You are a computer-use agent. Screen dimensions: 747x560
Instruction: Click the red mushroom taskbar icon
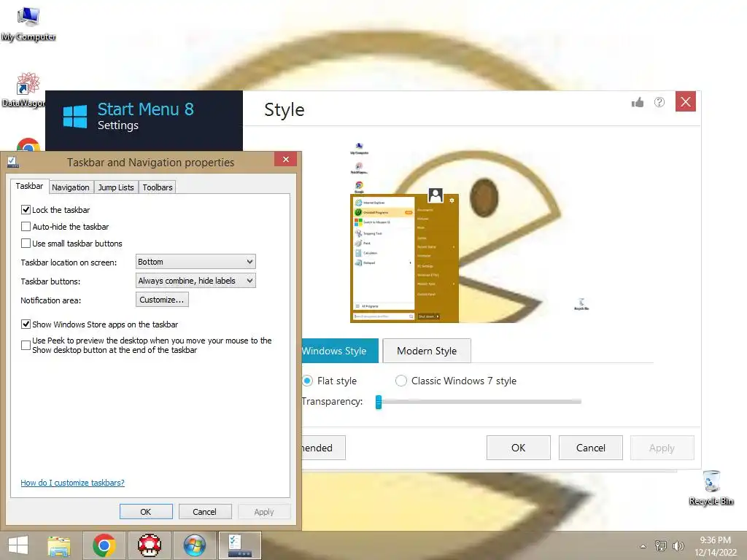click(x=150, y=545)
